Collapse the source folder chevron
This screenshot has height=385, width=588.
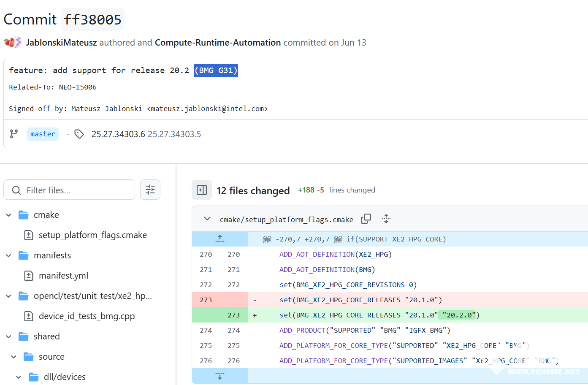pyautogui.click(x=14, y=357)
